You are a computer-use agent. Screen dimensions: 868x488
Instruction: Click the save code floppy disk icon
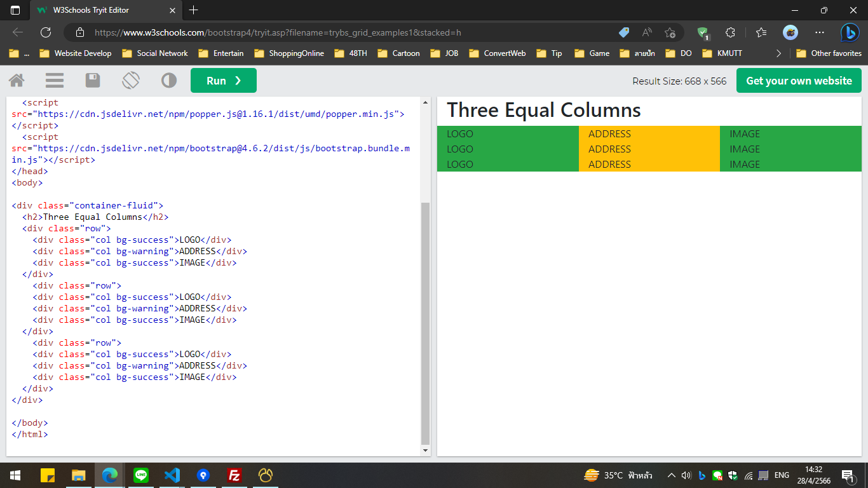(x=93, y=81)
